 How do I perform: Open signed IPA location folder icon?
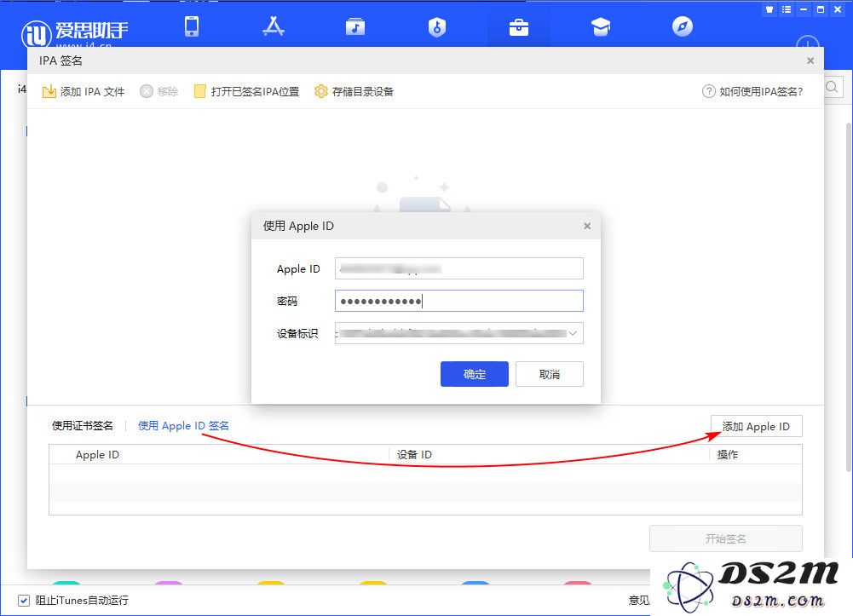(x=199, y=91)
